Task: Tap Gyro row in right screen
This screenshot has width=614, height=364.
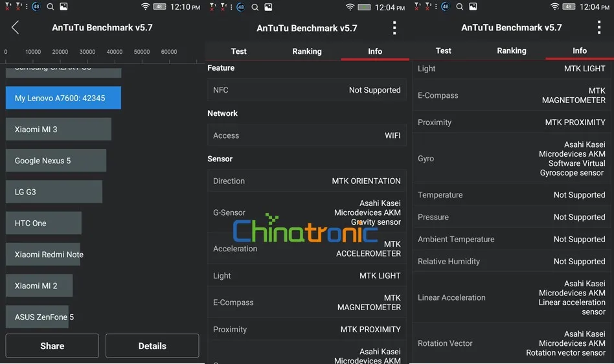Action: tap(512, 159)
